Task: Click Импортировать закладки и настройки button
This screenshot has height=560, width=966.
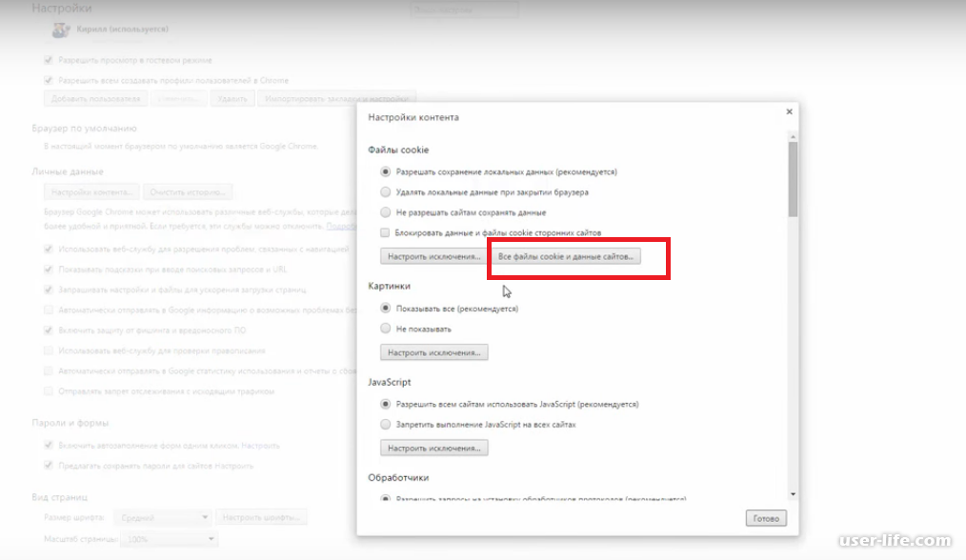Action: (336, 98)
